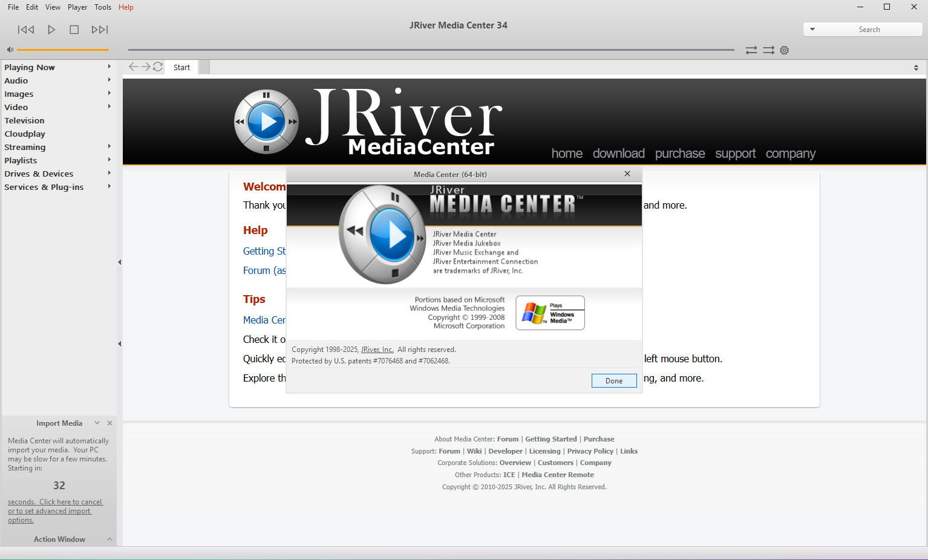Toggle shuffle mode icon
928x560 pixels.
coord(768,50)
